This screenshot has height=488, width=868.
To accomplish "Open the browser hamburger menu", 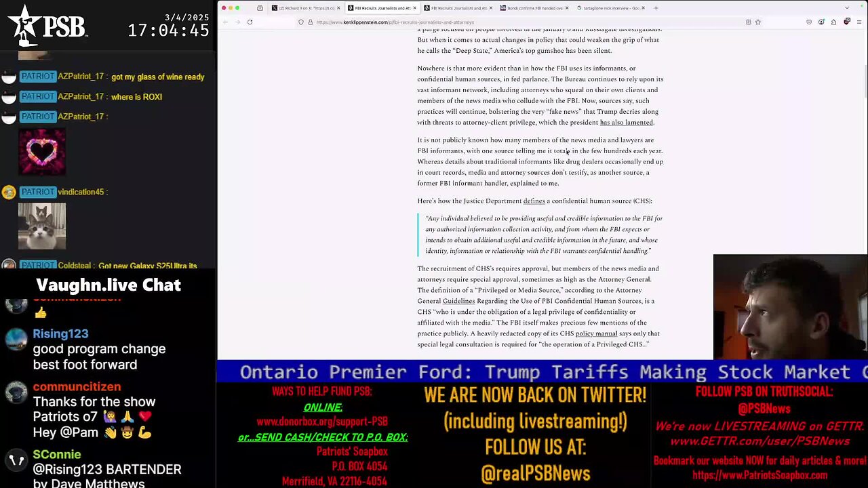I will point(858,22).
